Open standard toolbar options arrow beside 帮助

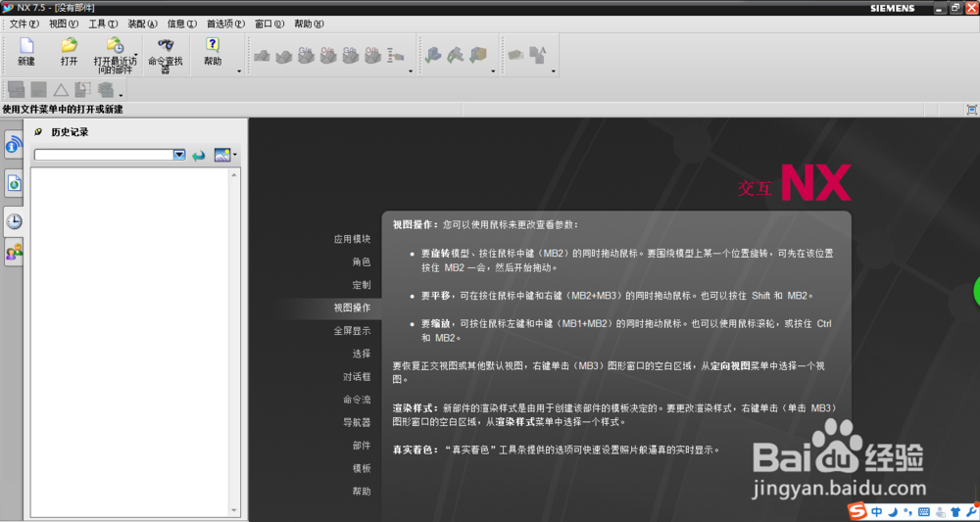(239, 71)
